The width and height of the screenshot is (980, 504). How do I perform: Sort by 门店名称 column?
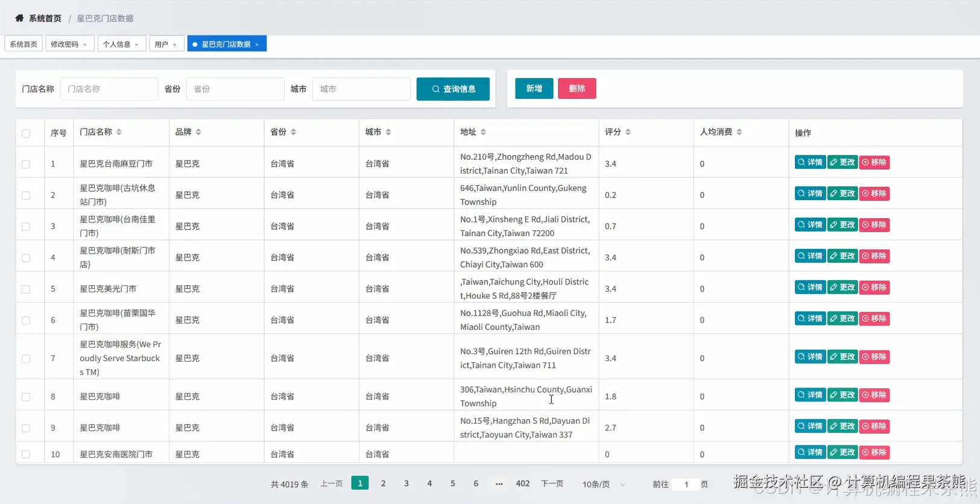tap(119, 132)
